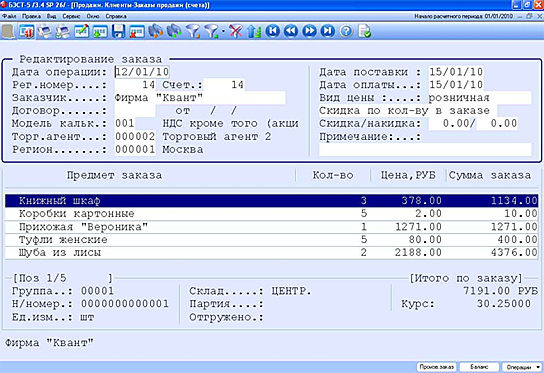Open the Сервис menu
This screenshot has width=544, height=373.
71,16
